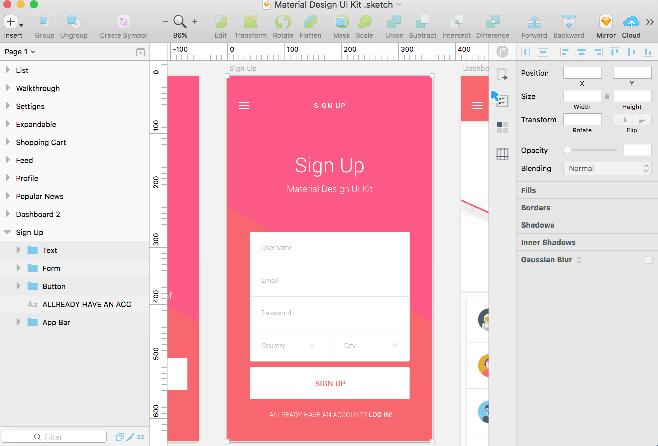Select the ALLREADY HAVE AN ACC text layer

pos(75,304)
